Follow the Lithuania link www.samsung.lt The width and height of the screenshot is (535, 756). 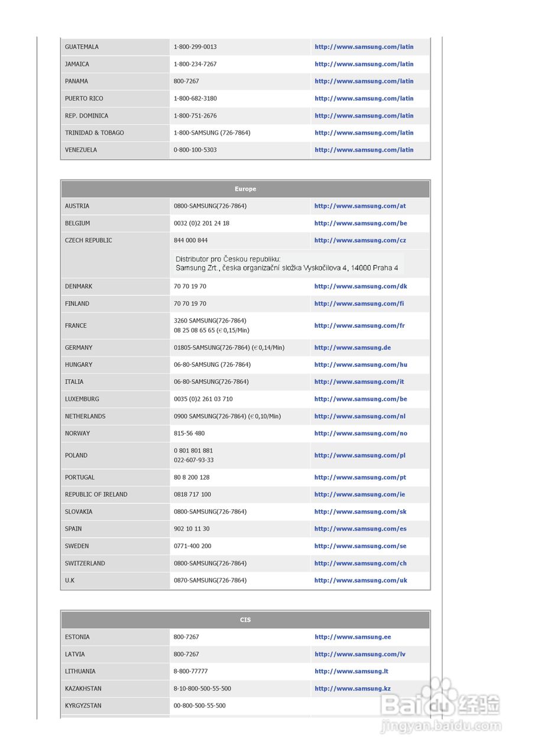tap(351, 672)
